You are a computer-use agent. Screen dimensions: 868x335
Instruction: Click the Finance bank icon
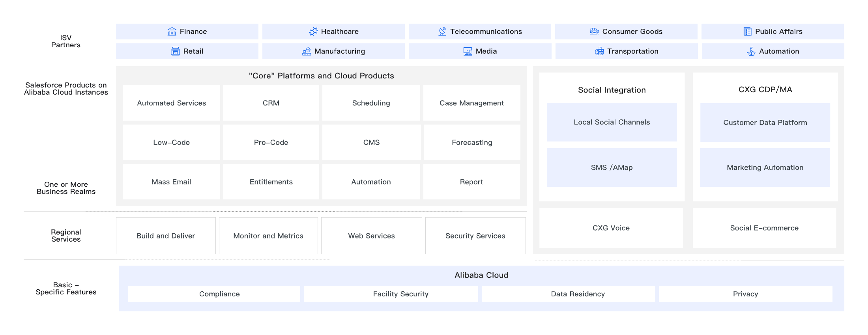(x=172, y=32)
